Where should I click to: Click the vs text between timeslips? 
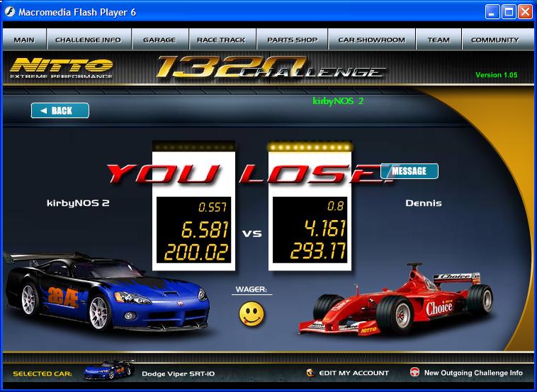tap(252, 234)
